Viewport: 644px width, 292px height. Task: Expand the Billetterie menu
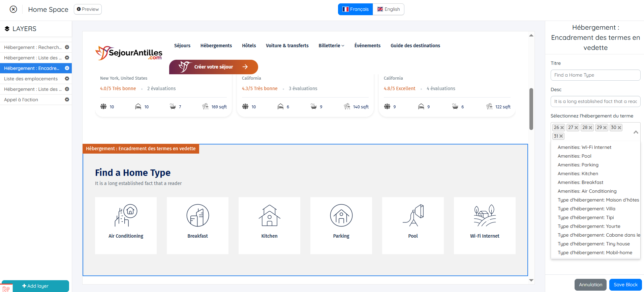click(331, 46)
